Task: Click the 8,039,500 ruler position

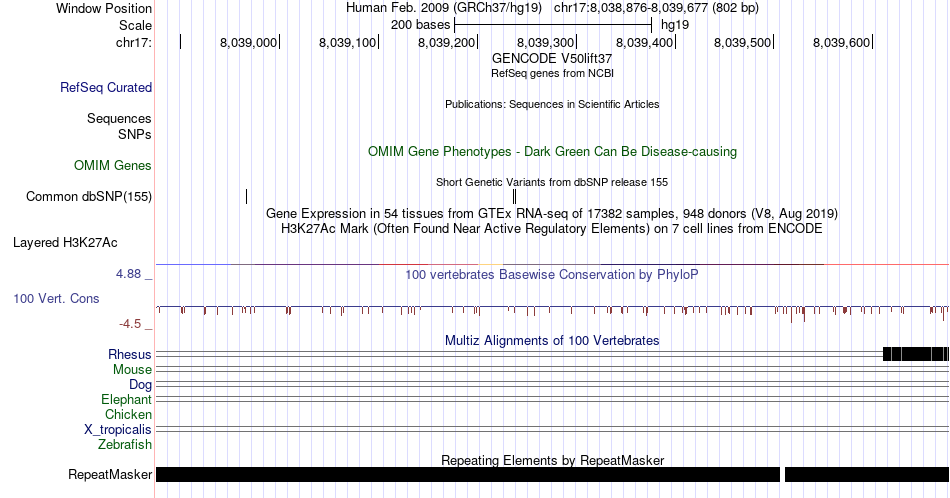Action: [x=743, y=42]
